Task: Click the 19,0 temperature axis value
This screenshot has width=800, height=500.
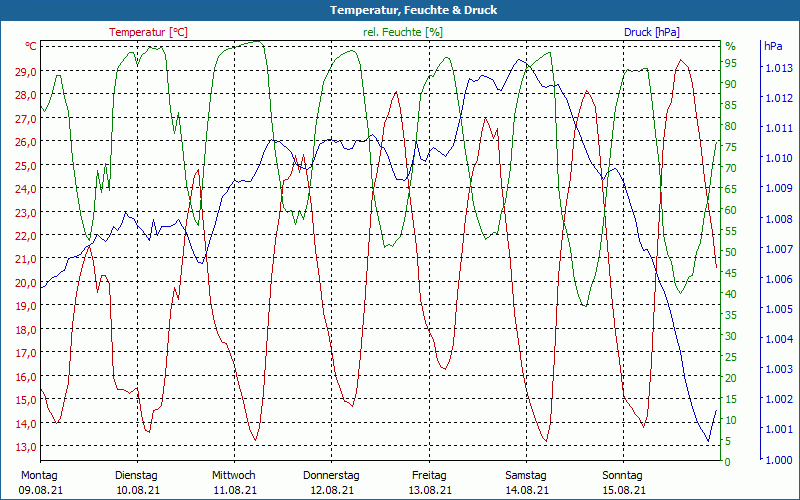Action: 26,306
